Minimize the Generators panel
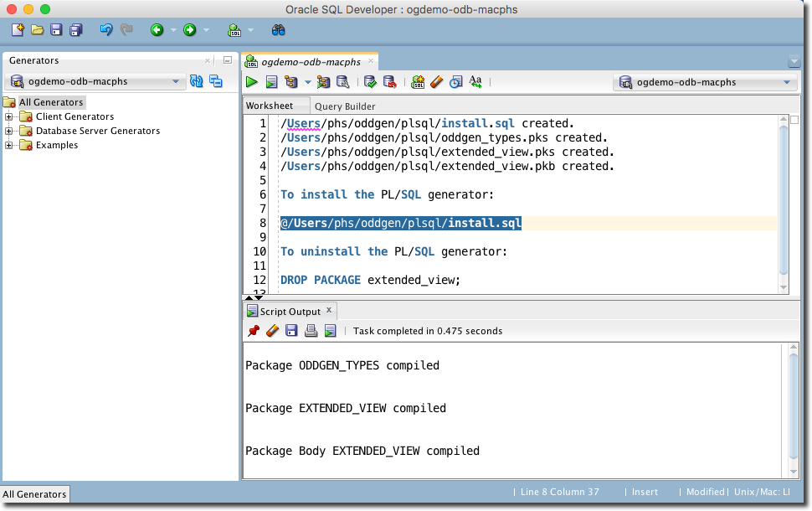The height and width of the screenshot is (511, 812). click(x=228, y=60)
